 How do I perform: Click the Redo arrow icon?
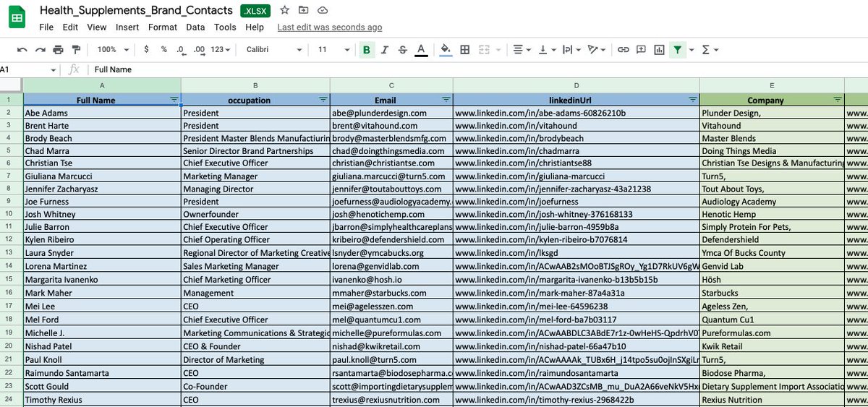[41, 49]
